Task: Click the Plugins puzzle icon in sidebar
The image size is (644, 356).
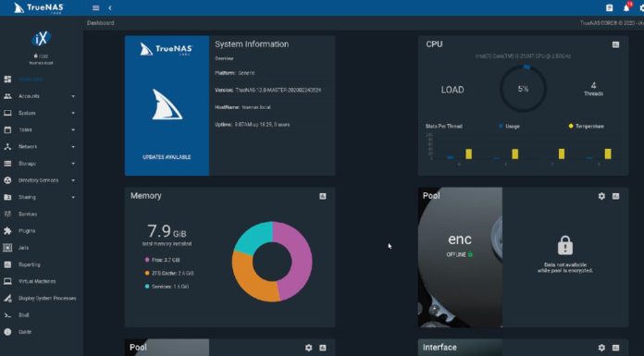Action: [x=7, y=231]
